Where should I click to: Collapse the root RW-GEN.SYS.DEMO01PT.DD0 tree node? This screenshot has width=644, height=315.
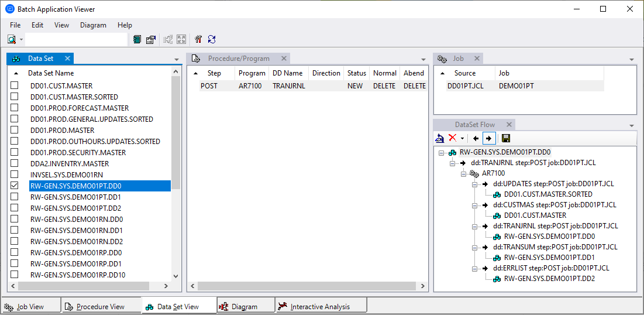pos(442,152)
